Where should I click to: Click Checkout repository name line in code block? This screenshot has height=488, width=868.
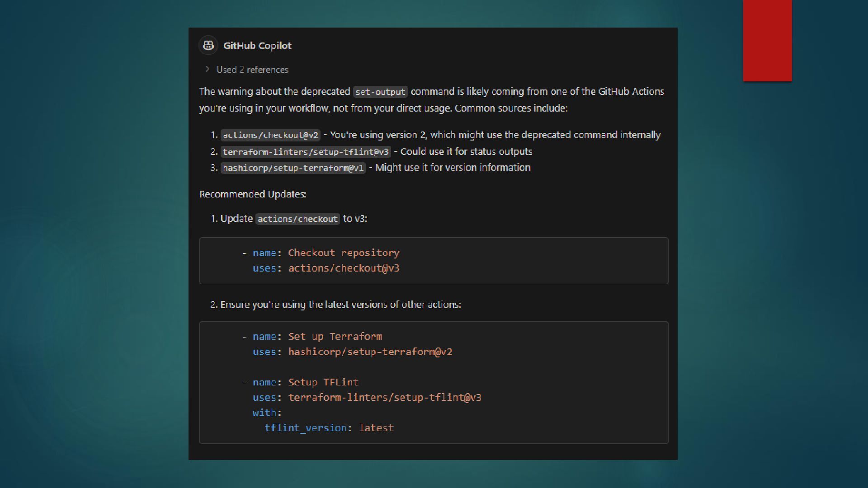pyautogui.click(x=321, y=253)
